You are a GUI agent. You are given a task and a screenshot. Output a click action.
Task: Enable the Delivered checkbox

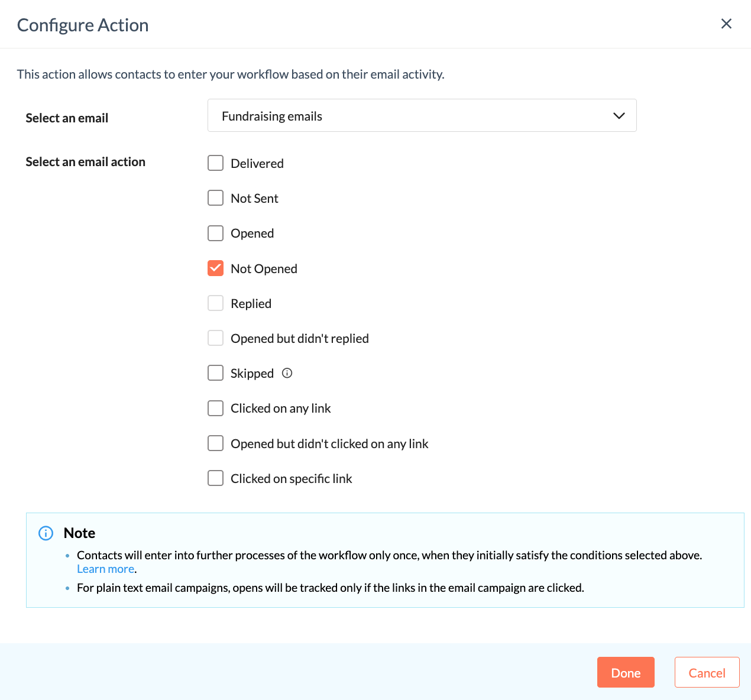[216, 163]
